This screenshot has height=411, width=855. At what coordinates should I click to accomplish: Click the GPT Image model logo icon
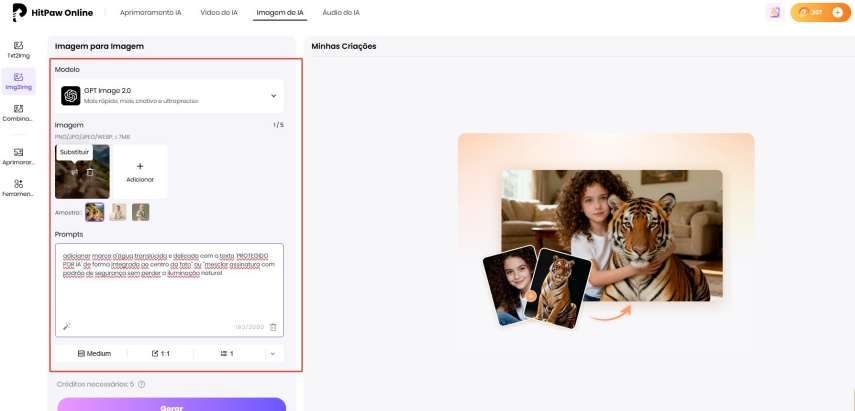pos(71,96)
